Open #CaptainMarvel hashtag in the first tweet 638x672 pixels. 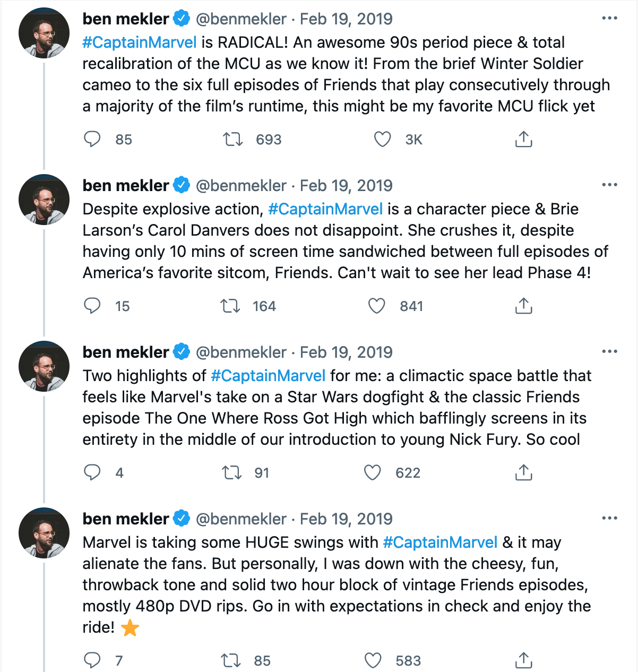click(x=140, y=42)
